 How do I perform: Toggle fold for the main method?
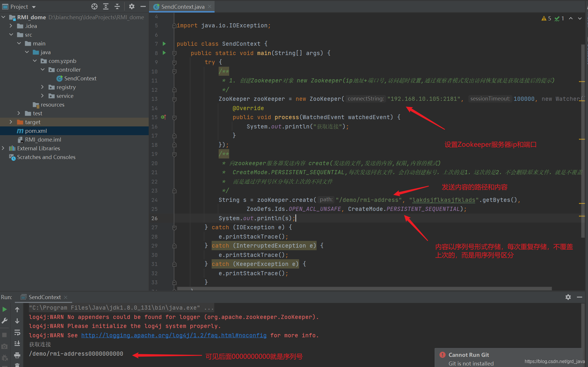(x=174, y=53)
